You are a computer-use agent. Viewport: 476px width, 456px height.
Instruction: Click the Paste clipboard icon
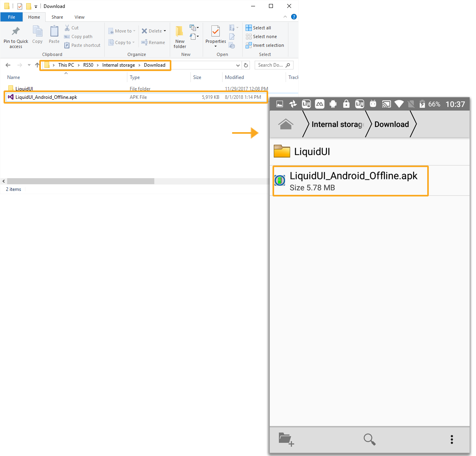pyautogui.click(x=54, y=35)
